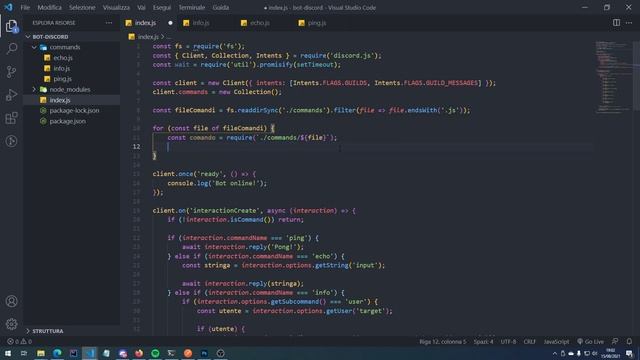Open the sixth activity bar icon below Extensions

click(11, 141)
